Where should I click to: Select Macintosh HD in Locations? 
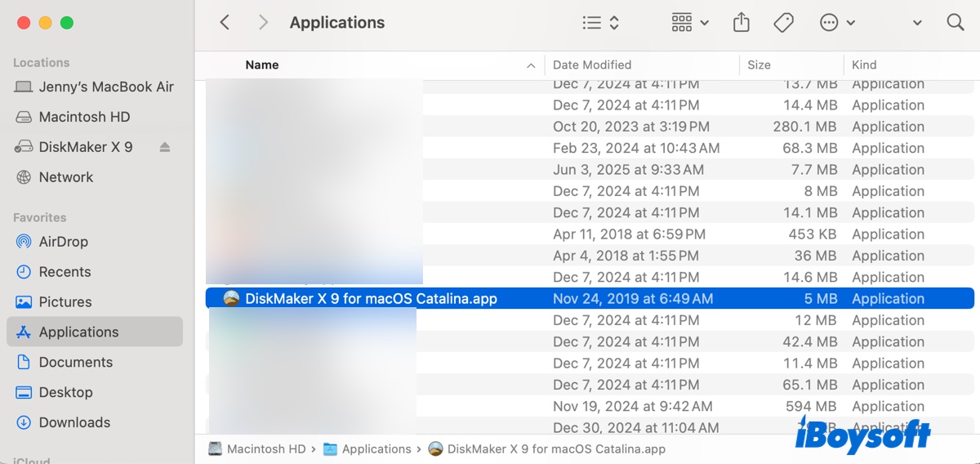[x=84, y=117]
